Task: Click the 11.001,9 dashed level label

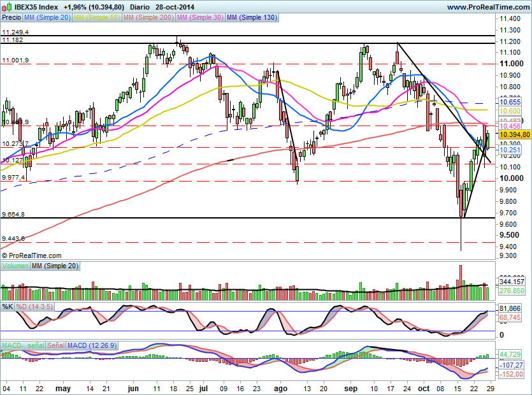Action: tap(15, 61)
